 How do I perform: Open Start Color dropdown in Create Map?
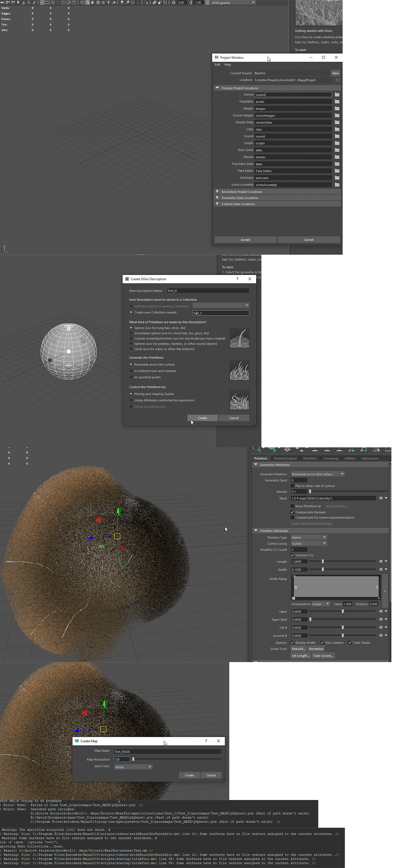133,767
